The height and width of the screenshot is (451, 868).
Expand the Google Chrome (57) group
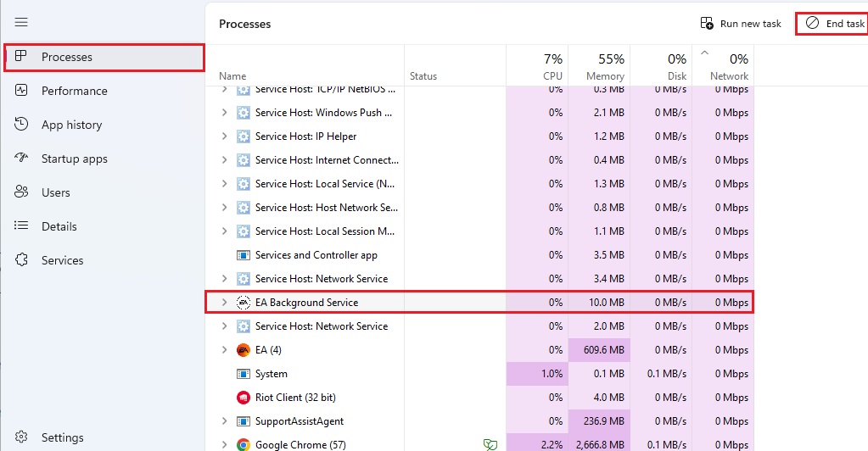[x=224, y=445]
